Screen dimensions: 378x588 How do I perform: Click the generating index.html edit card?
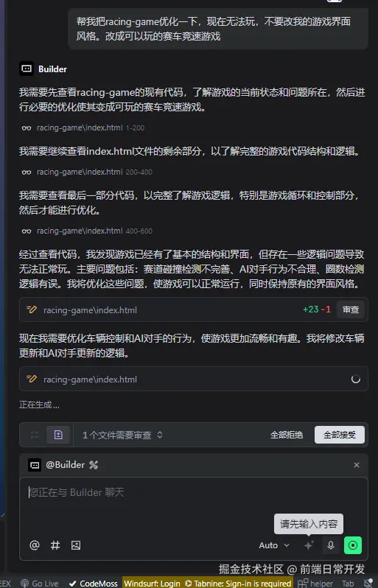(194, 379)
